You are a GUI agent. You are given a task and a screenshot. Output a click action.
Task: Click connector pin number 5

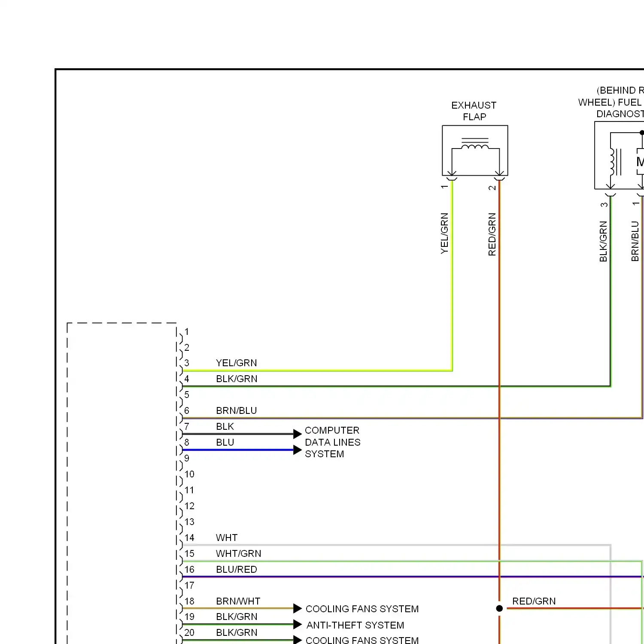[187, 395]
